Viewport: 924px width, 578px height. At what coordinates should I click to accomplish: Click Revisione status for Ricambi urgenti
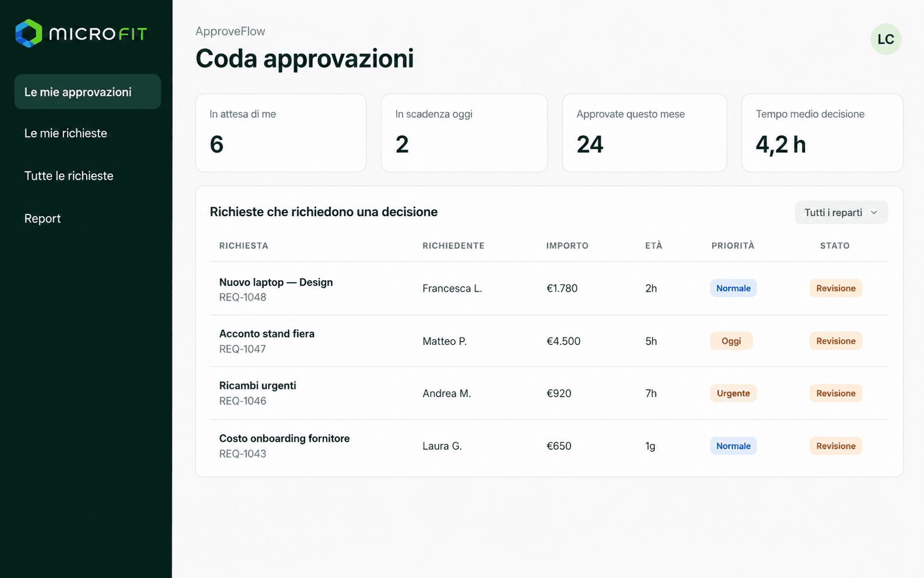[835, 393]
